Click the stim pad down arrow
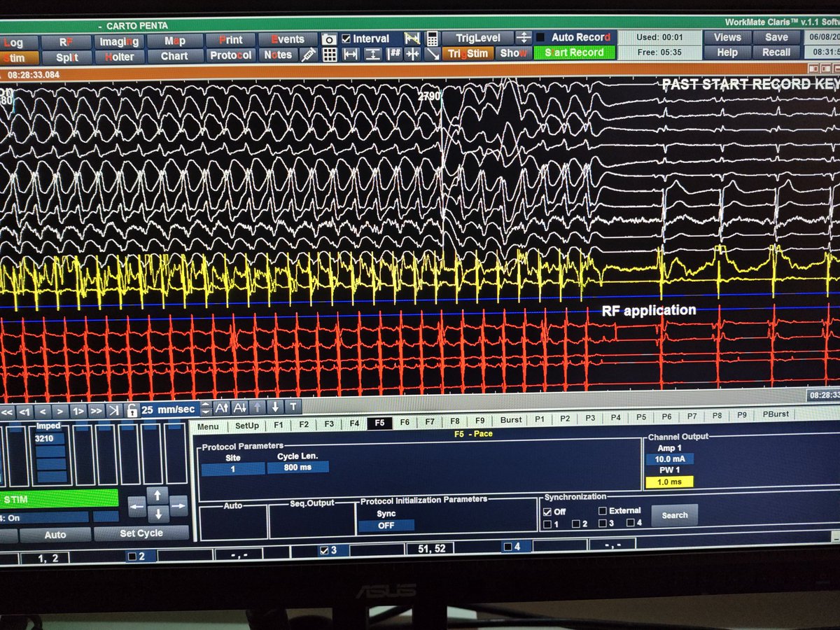The height and width of the screenshot is (630, 840). pyautogui.click(x=158, y=514)
